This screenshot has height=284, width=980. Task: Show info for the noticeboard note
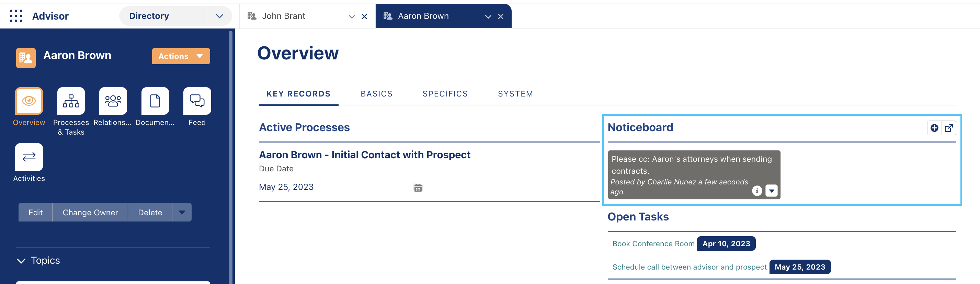coord(757,191)
